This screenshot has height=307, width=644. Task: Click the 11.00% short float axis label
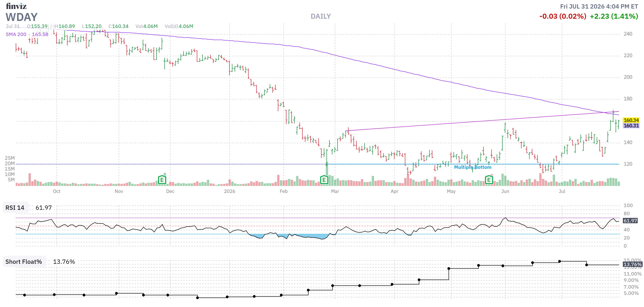point(633,274)
